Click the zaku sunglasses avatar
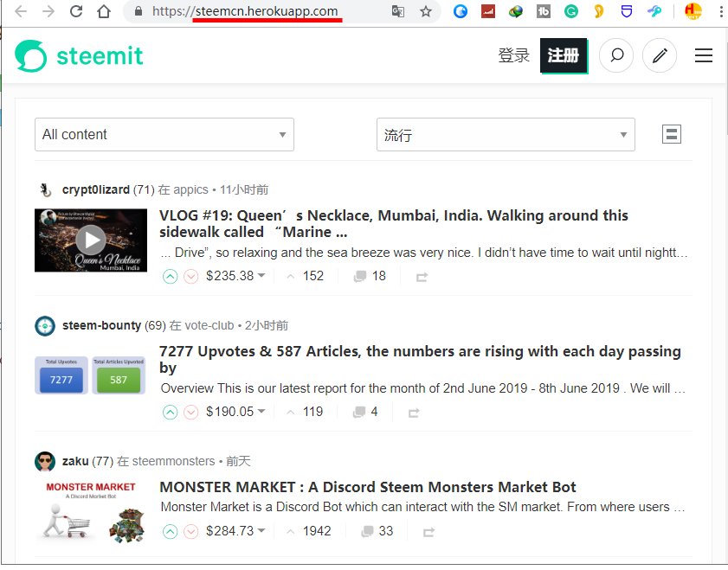Image resolution: width=728 pixels, height=570 pixels. [45, 462]
